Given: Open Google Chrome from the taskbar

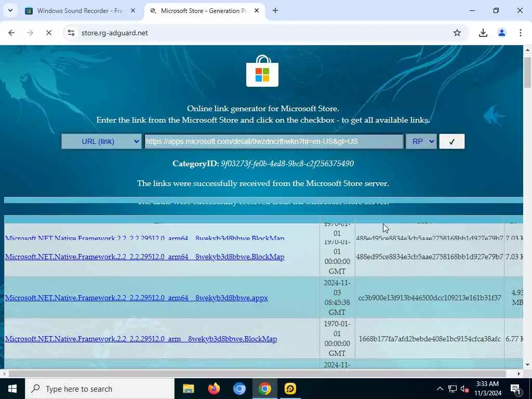Looking at the screenshot, I should pos(264,389).
